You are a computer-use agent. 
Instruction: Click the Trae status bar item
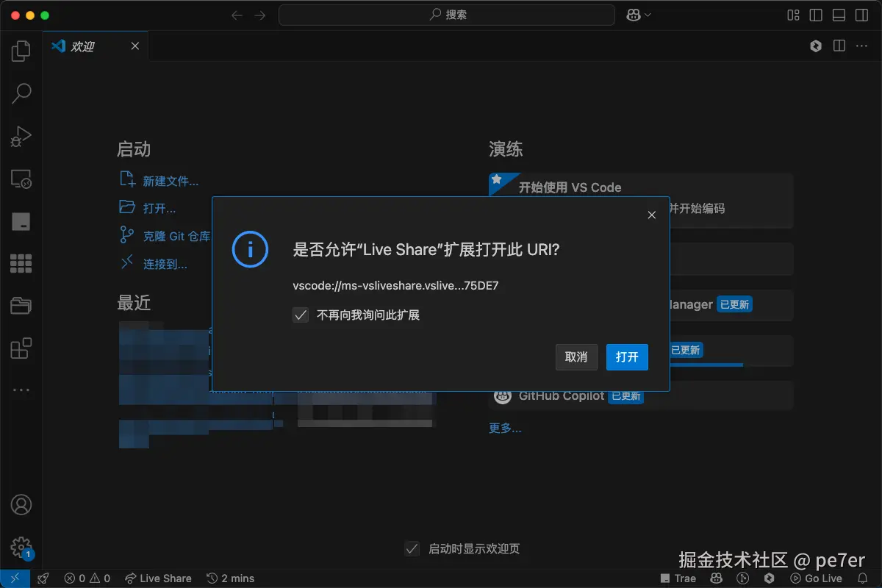pyautogui.click(x=678, y=578)
